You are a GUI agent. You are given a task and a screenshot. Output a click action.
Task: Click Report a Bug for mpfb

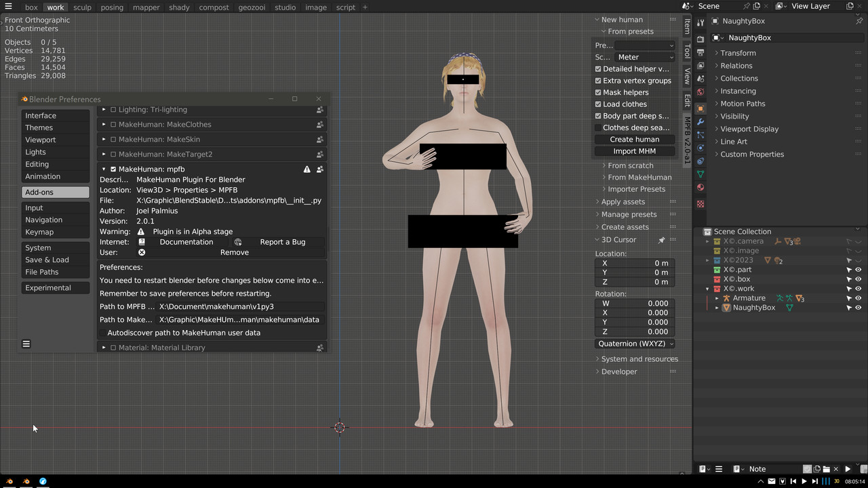click(x=278, y=242)
